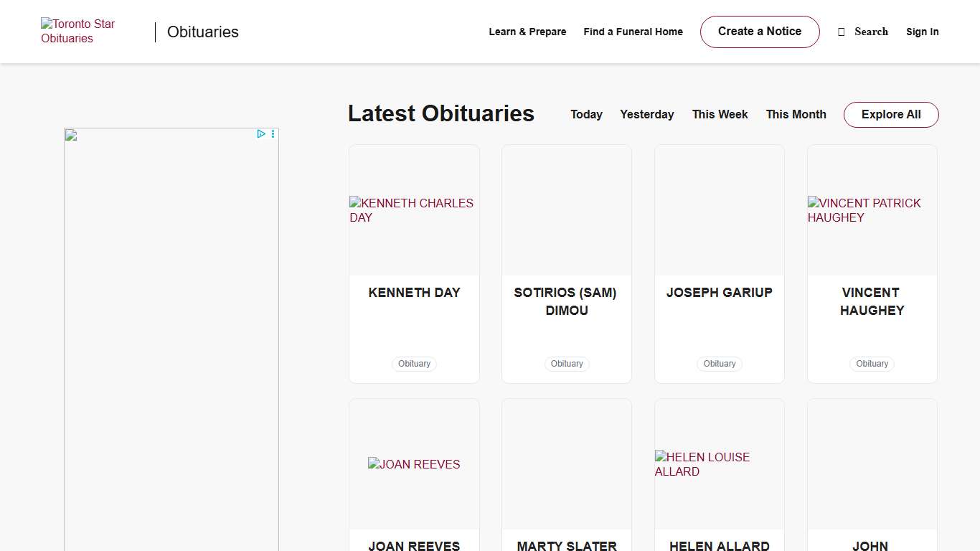
Task: Filter obituaries by Yesterday
Action: (x=646, y=115)
